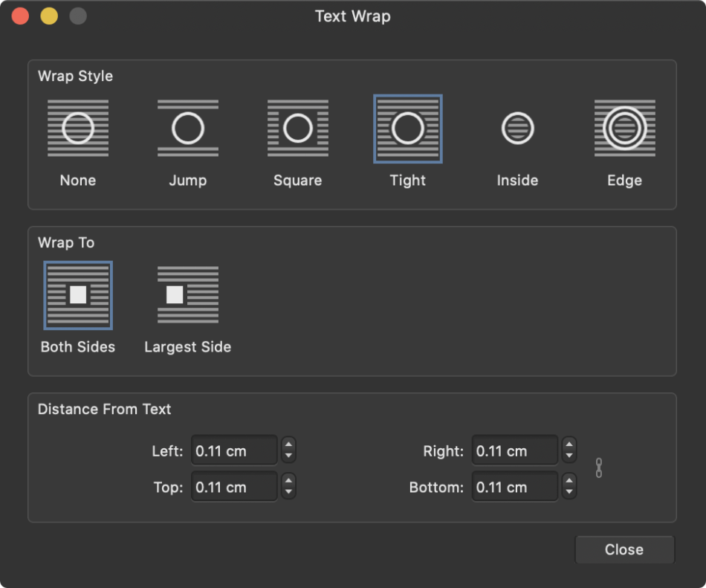Image resolution: width=706 pixels, height=588 pixels.
Task: Choose the Inside wrap style icon
Action: 517,129
